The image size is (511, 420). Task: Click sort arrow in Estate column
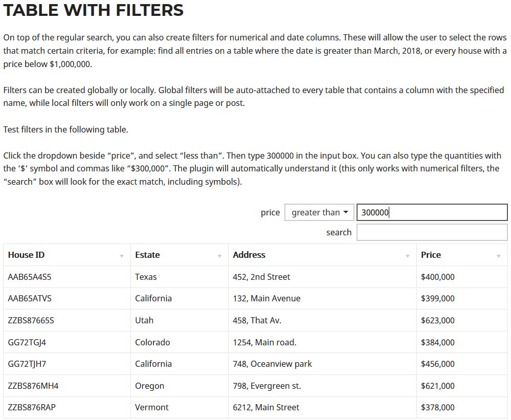219,256
